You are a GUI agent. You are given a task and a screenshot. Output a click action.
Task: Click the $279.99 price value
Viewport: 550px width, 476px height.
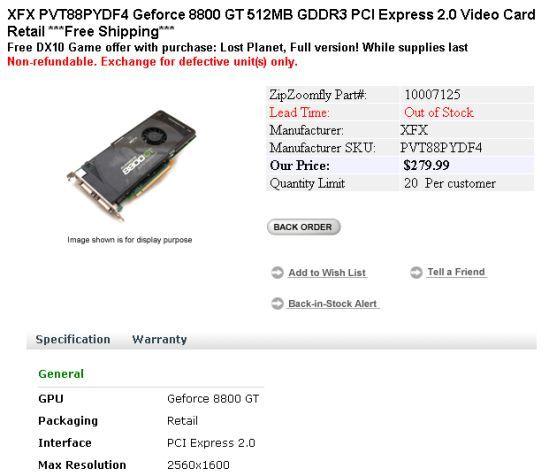(426, 165)
